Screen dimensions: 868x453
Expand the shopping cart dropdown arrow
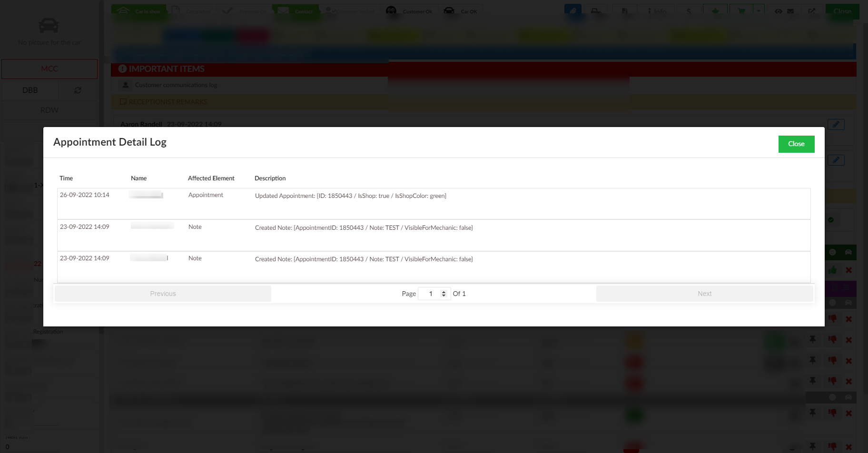tap(759, 11)
